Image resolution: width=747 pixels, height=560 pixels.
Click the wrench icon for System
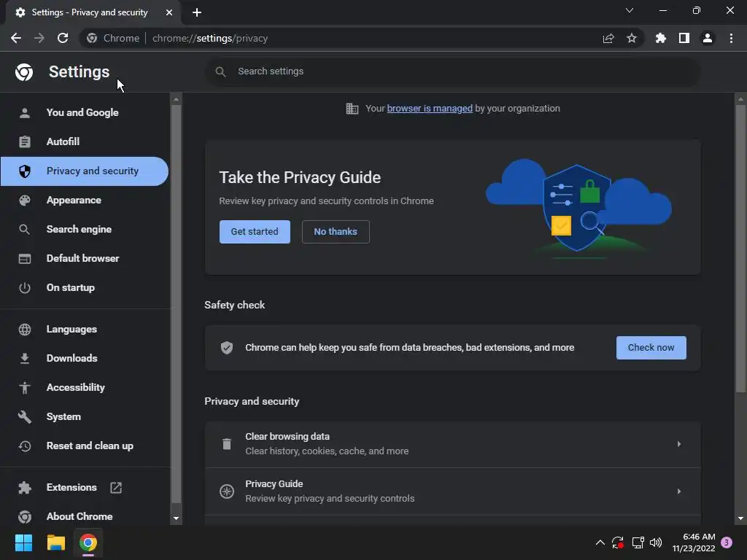click(x=24, y=416)
